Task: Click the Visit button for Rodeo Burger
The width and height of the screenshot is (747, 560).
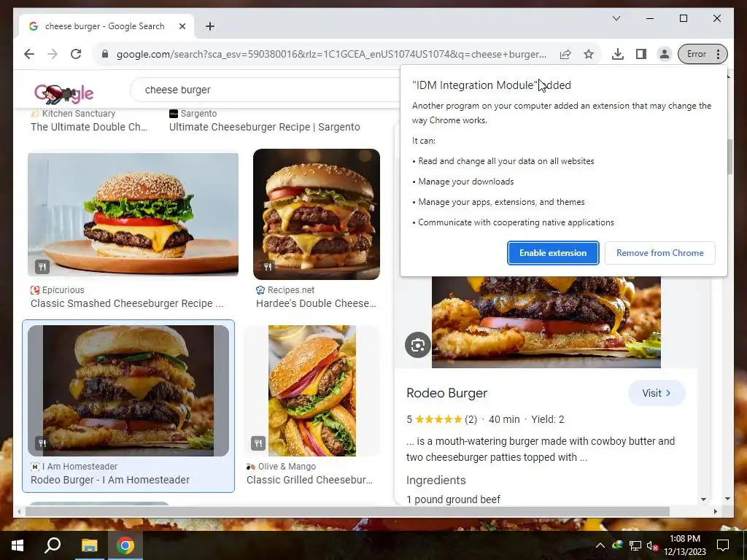Action: click(x=657, y=393)
